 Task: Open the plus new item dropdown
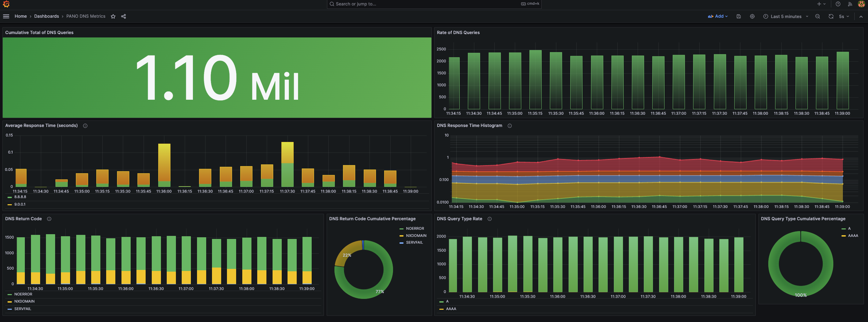[821, 4]
